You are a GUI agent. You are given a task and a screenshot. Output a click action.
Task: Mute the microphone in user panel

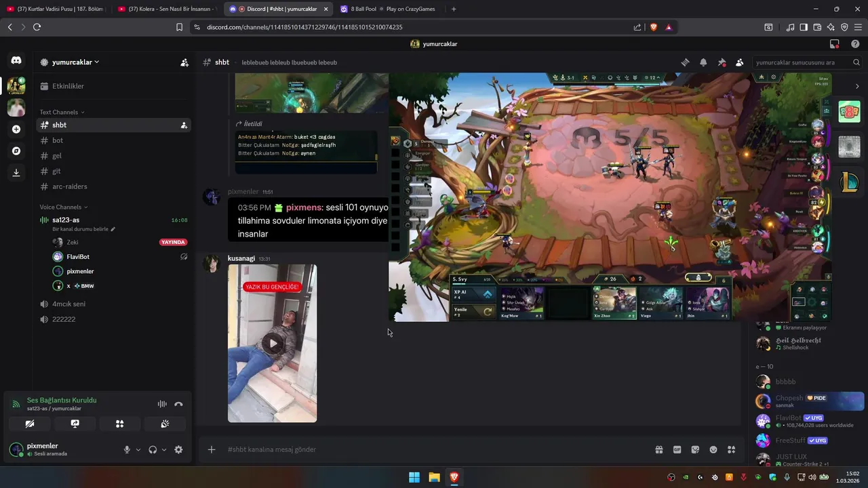tap(127, 449)
